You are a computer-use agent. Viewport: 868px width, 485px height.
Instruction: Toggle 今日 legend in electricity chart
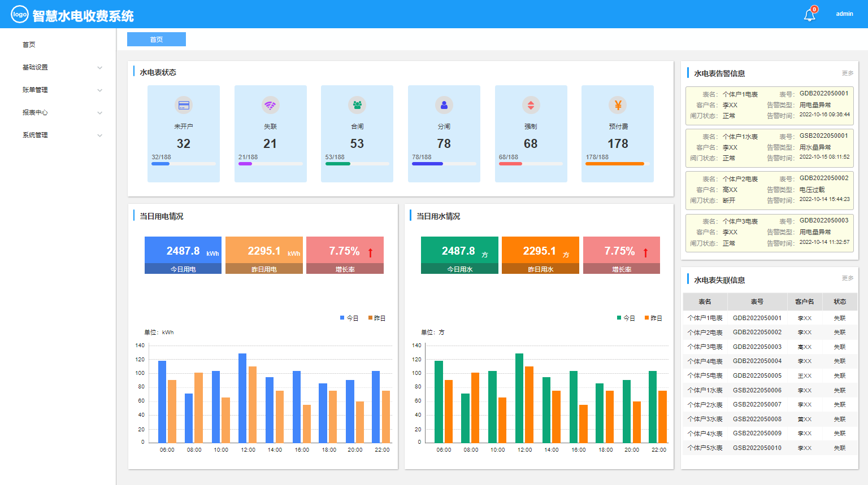click(349, 318)
